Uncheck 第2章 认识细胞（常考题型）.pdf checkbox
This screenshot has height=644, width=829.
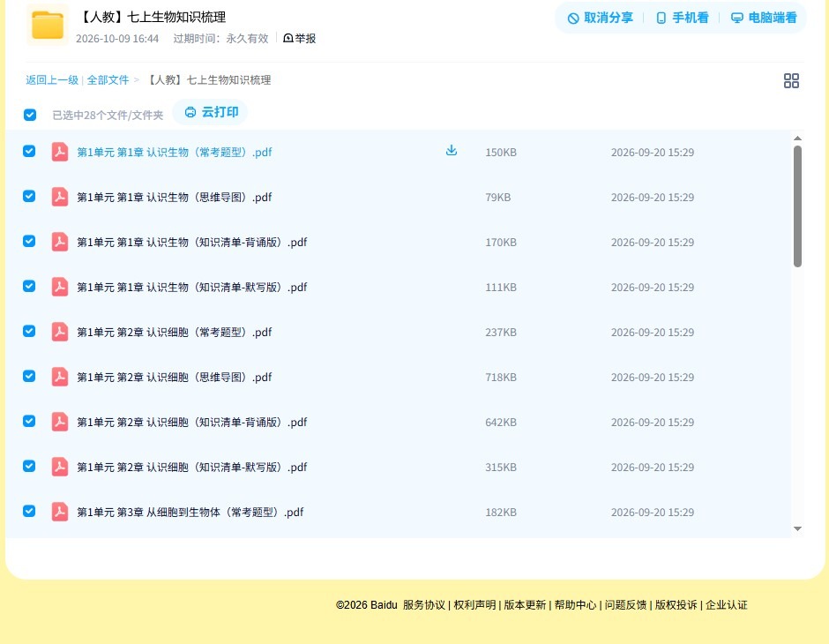coord(29,331)
